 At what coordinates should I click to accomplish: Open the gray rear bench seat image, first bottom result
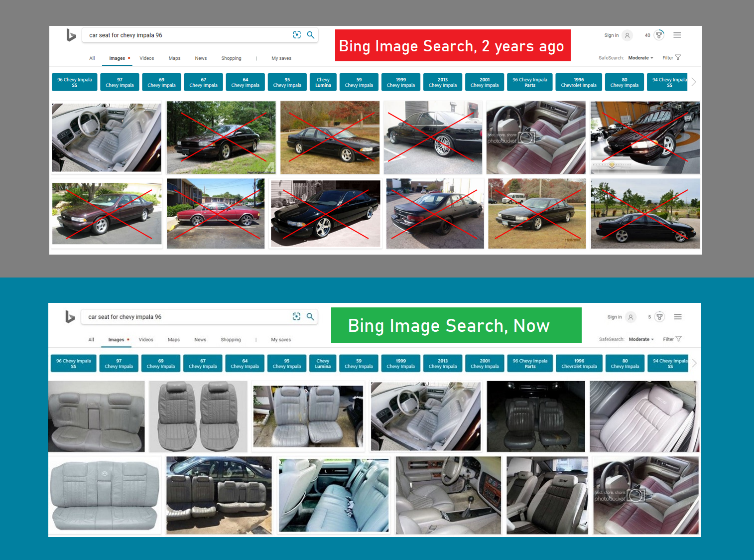click(x=97, y=417)
